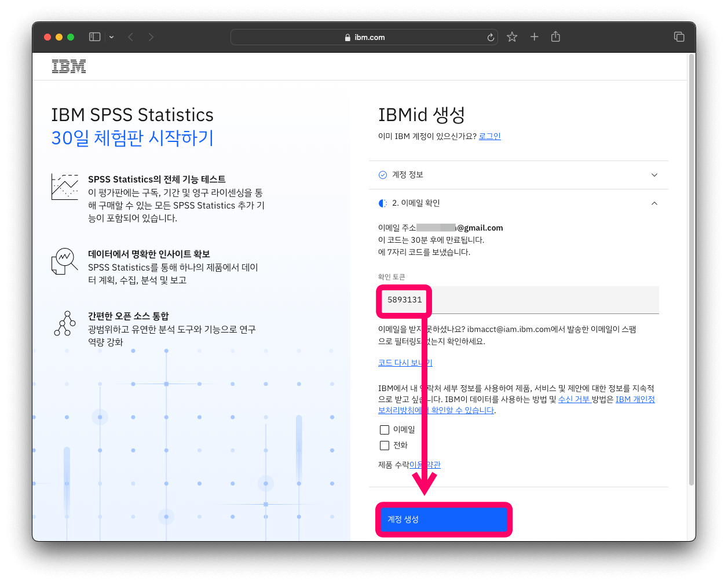This screenshot has width=728, height=584.
Task: Click the 데이터에서 명확한 인사이트 확보 title
Action: point(149,254)
